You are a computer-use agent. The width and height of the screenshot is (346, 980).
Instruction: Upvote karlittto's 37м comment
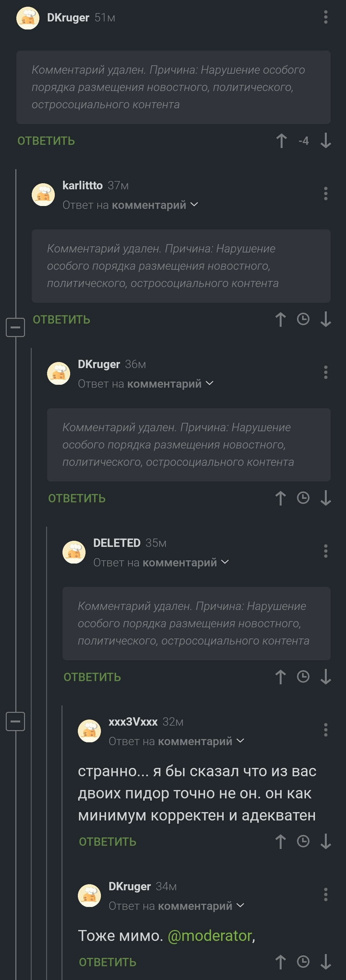pyautogui.click(x=281, y=320)
